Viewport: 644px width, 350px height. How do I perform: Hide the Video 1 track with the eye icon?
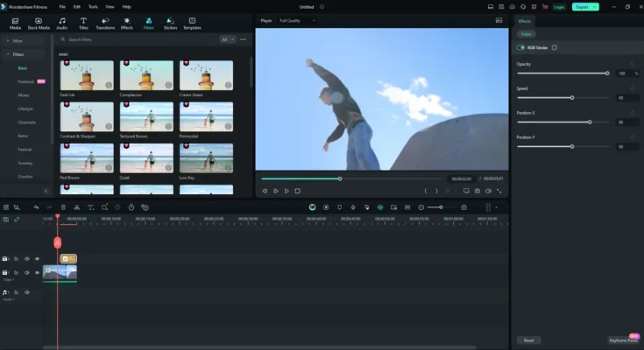click(37, 273)
